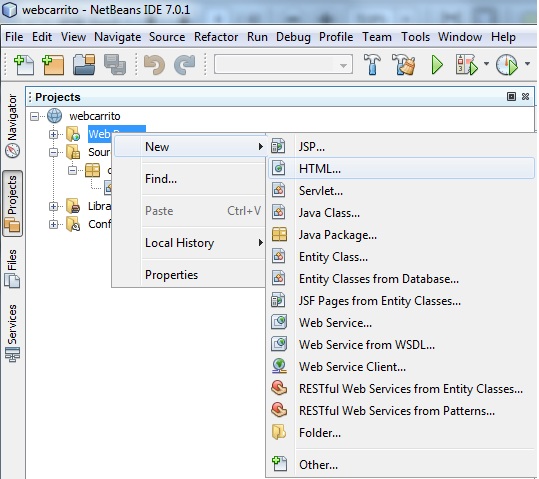Maximize the Projects panel
Screen dimensions: 539x479
[x=511, y=97]
